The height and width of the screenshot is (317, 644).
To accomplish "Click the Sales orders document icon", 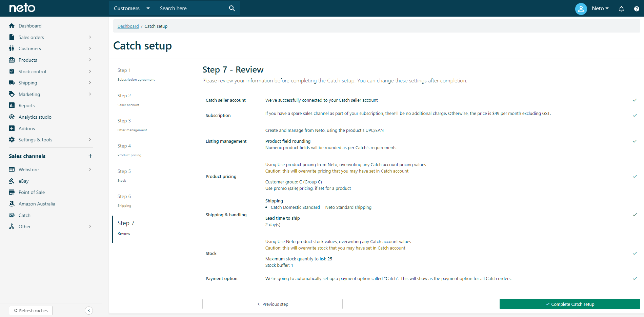I will [x=12, y=37].
